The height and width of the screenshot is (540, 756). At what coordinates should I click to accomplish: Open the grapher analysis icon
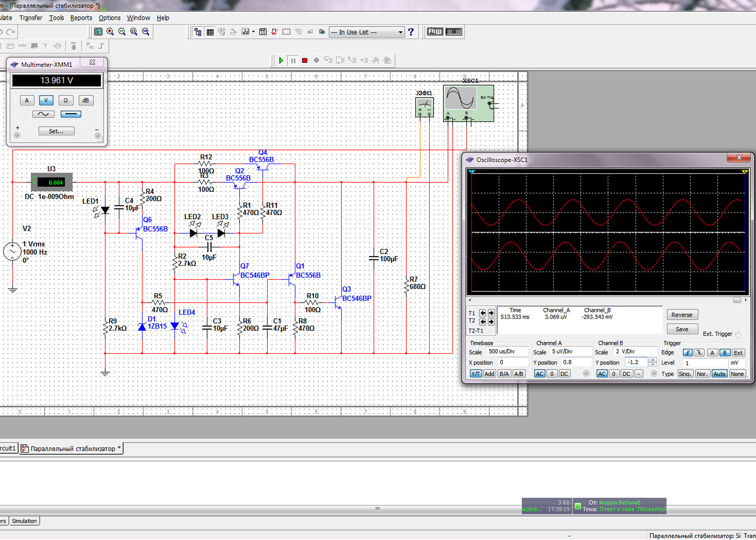click(x=245, y=32)
